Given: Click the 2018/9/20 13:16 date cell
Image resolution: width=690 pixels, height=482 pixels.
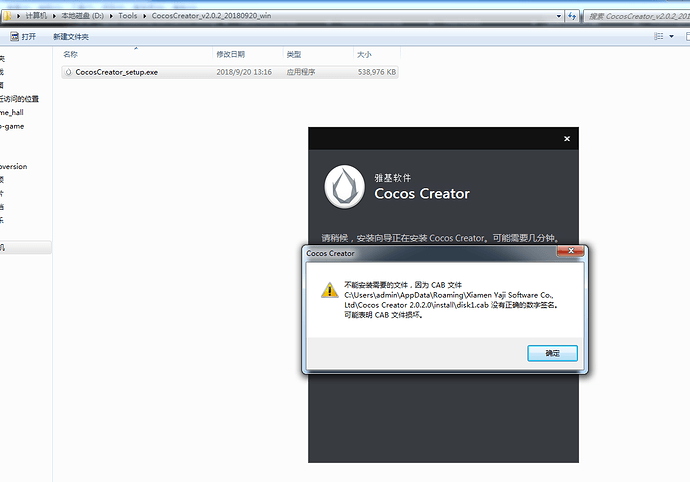Looking at the screenshot, I should coord(244,72).
